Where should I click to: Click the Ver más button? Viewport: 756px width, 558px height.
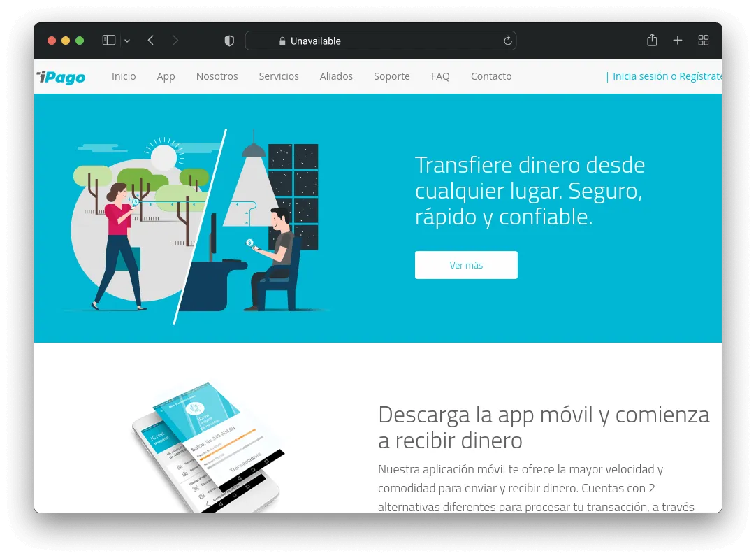tap(466, 265)
